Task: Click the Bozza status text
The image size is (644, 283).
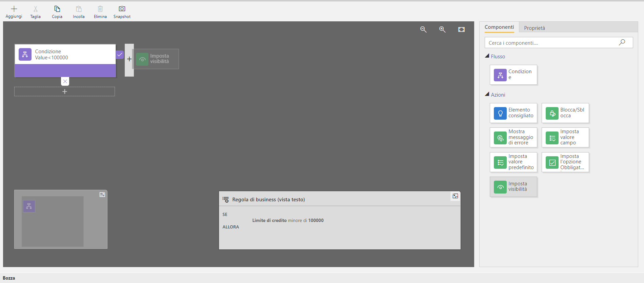Action: coord(9,278)
